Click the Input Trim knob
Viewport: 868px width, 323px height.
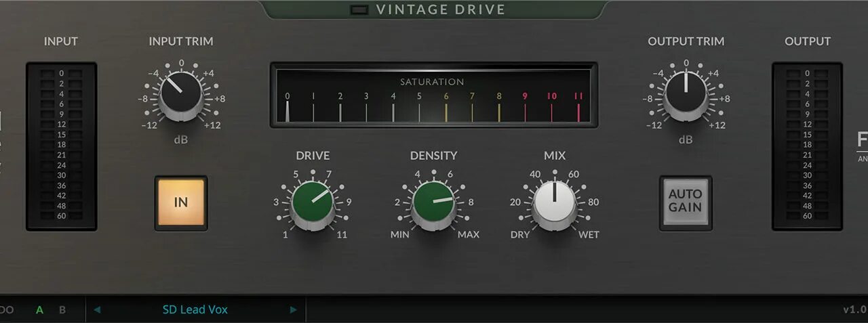[x=181, y=97]
